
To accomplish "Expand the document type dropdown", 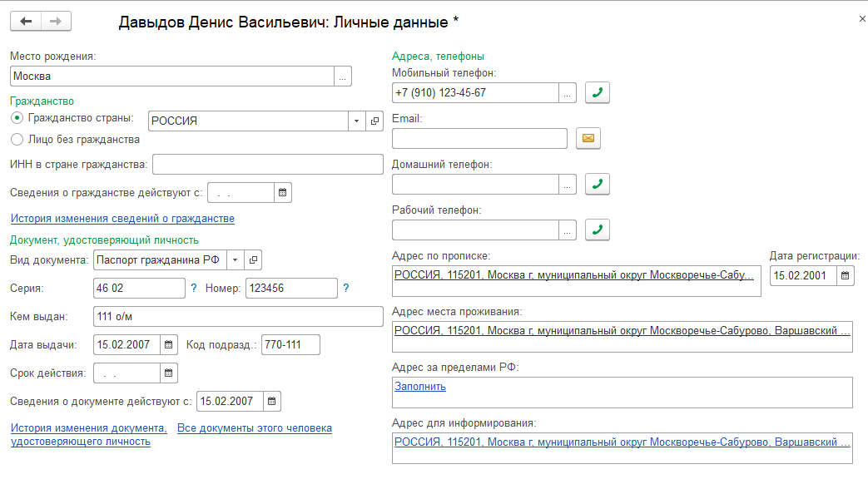I will coord(235,260).
